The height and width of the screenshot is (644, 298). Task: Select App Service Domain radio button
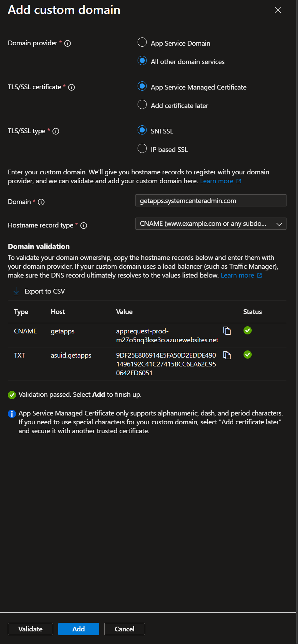click(x=142, y=42)
